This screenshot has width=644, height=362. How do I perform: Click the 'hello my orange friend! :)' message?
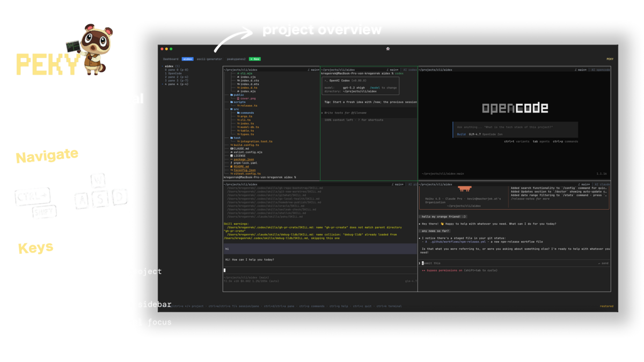[x=443, y=217]
